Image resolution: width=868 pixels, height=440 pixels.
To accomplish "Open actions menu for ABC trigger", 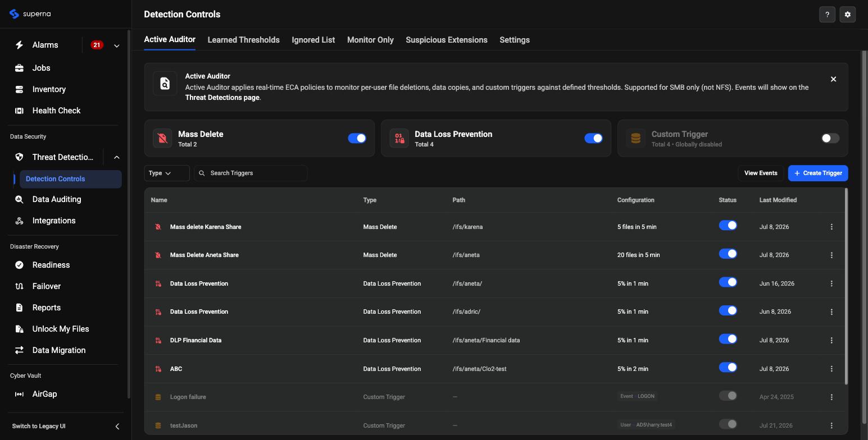I will click(831, 369).
